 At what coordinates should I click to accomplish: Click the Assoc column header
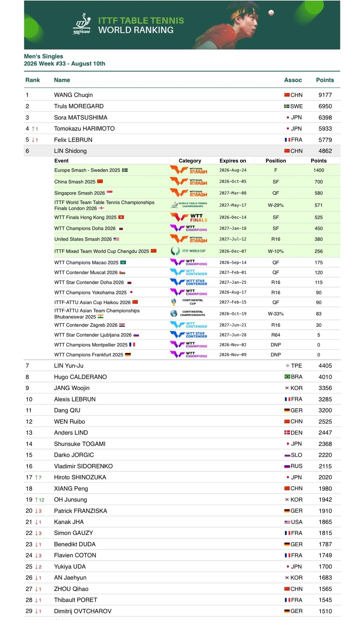pyautogui.click(x=293, y=80)
